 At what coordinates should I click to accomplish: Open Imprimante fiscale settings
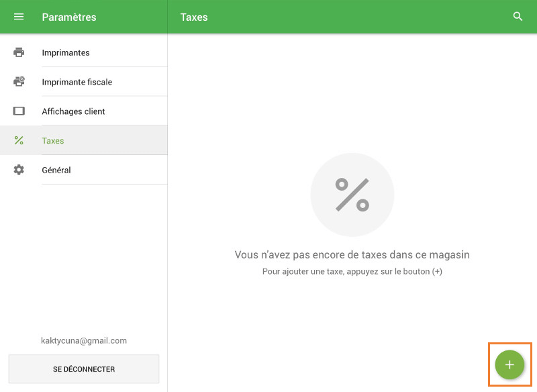click(x=83, y=82)
